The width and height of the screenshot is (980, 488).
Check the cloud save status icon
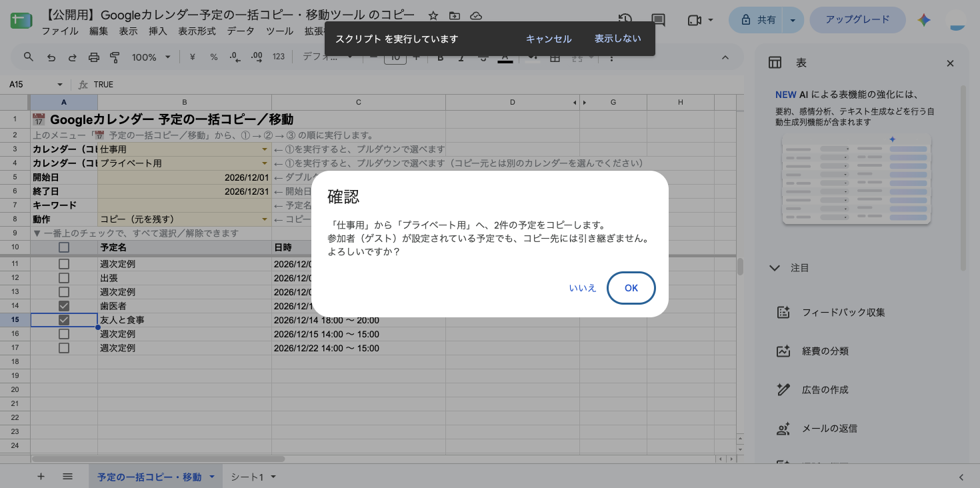pos(476,16)
